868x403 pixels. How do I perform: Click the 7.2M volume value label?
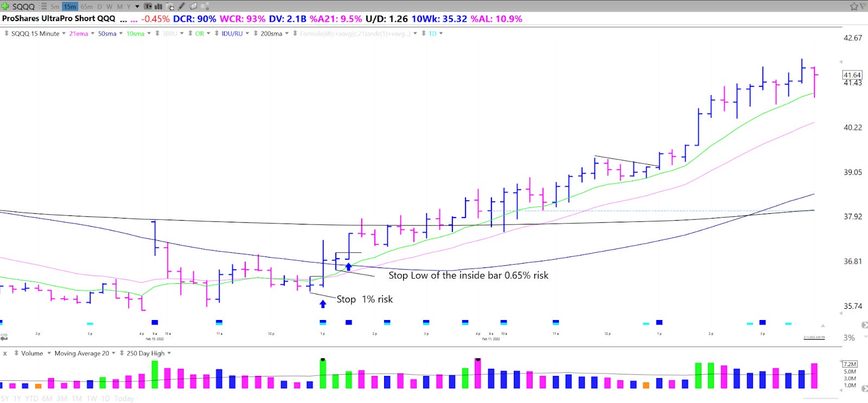(850, 364)
